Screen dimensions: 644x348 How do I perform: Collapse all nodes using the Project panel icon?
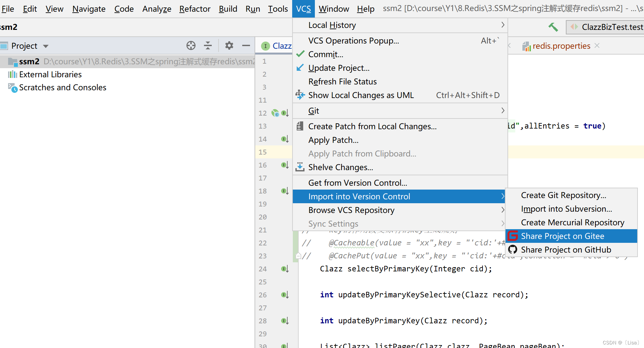click(208, 45)
